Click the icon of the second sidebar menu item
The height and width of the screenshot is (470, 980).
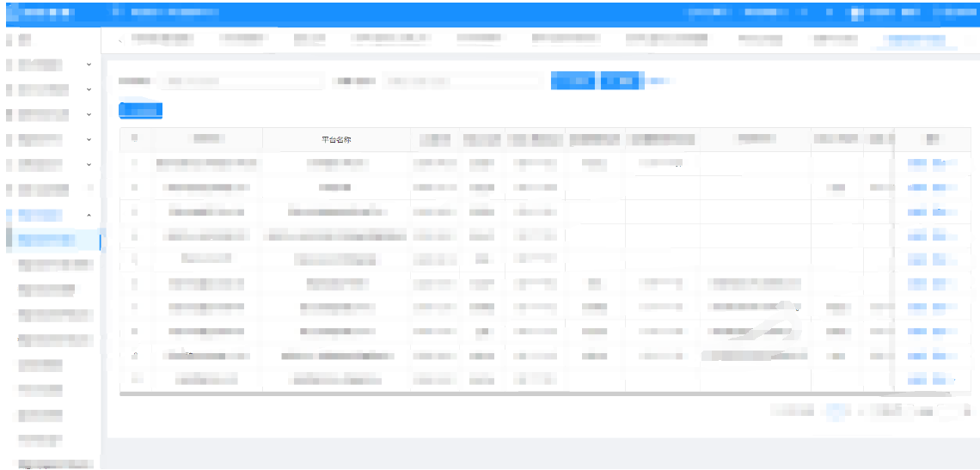point(9,64)
